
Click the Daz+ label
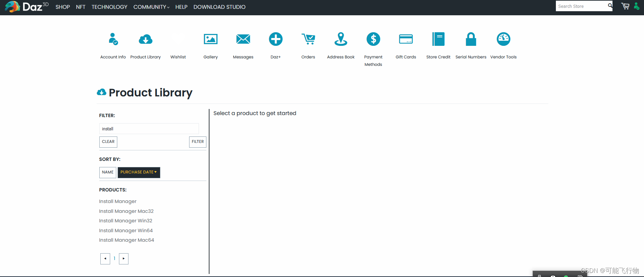click(x=276, y=57)
